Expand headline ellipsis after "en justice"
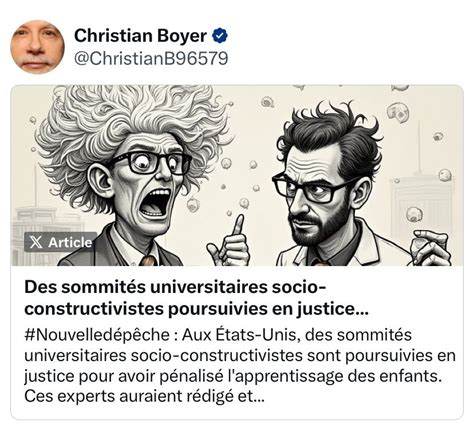 [362, 309]
